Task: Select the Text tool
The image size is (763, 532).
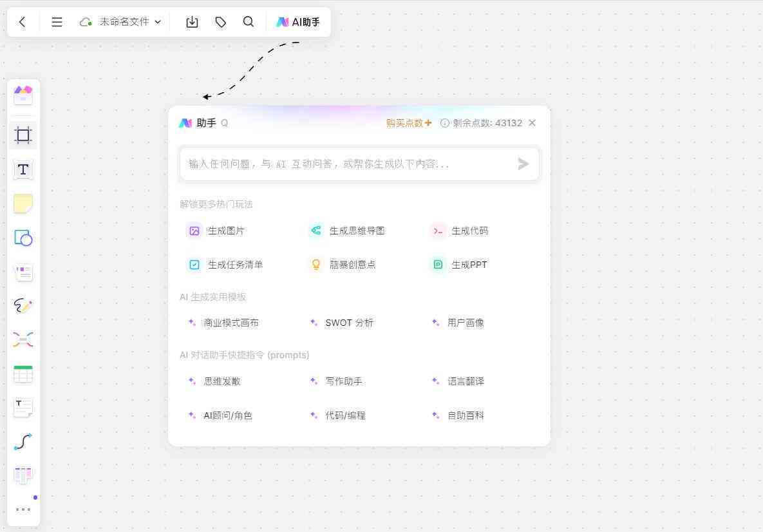Action: click(x=23, y=170)
